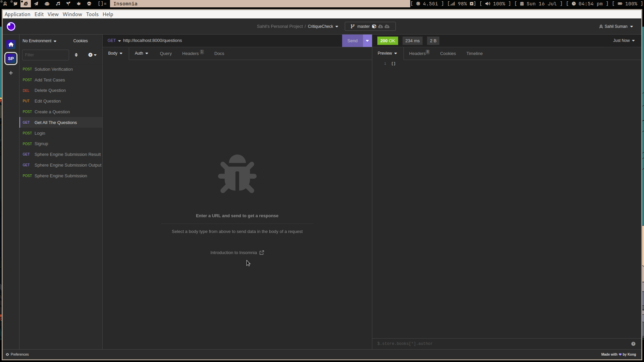The width and height of the screenshot is (644, 362).
Task: Push changes using the cloud upload icon
Action: click(x=387, y=26)
